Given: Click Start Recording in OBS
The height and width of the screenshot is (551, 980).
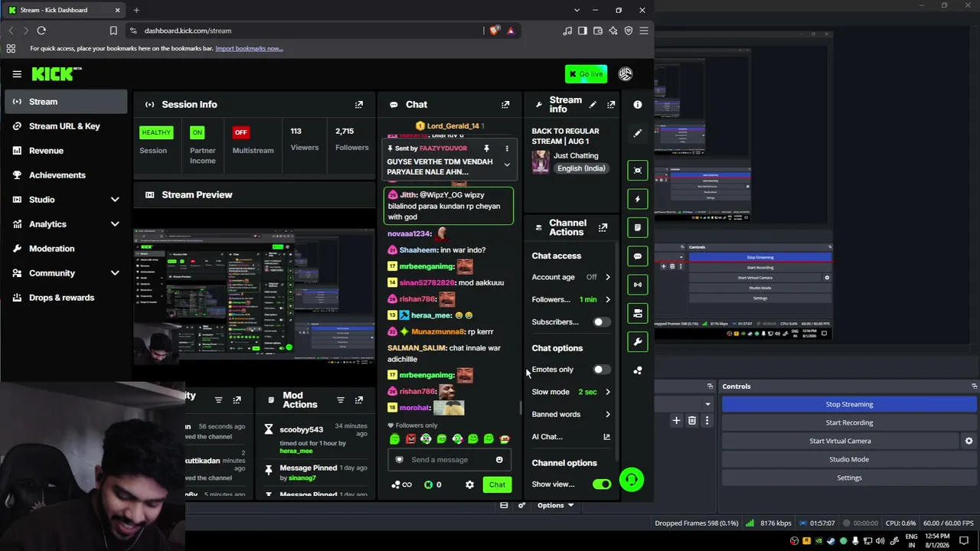Looking at the screenshot, I should [849, 422].
